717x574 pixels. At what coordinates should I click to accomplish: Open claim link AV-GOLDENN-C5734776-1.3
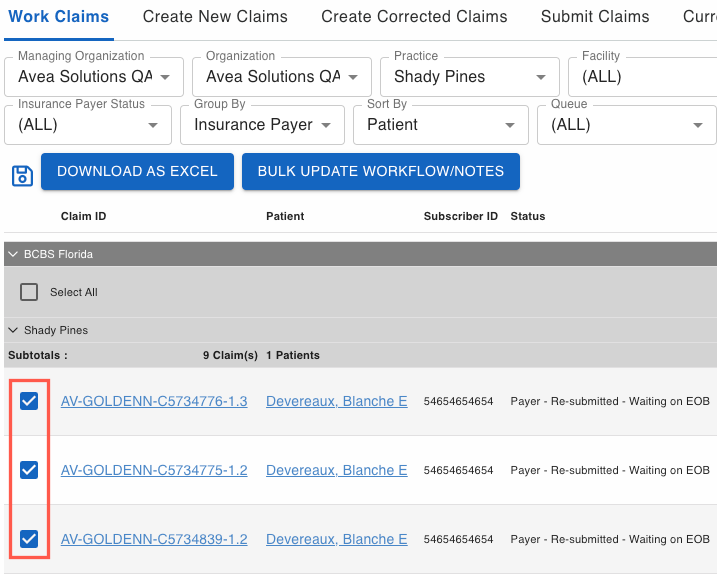[x=154, y=401]
